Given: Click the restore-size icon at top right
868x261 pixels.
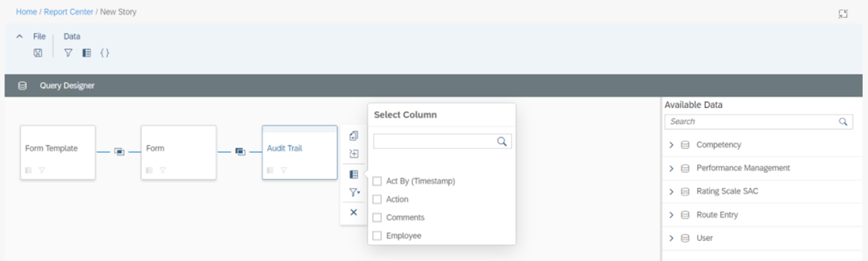Looking at the screenshot, I should (843, 14).
